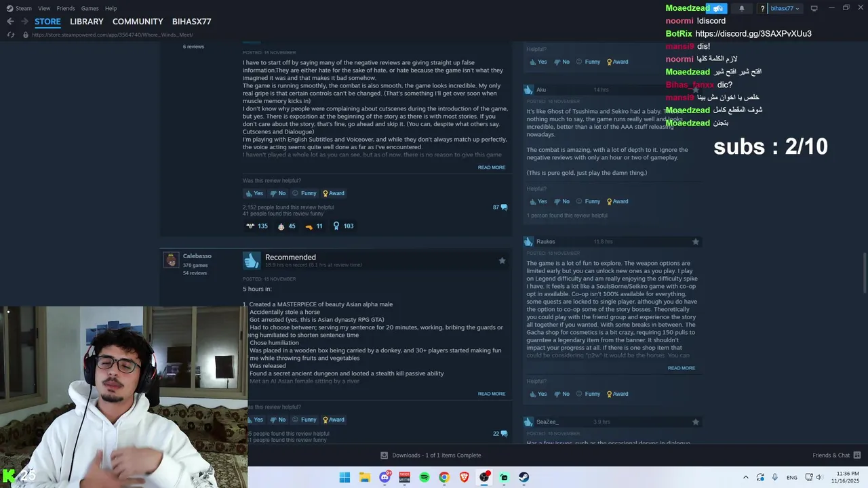
Task: Open Discord from the taskbar
Action: (384, 477)
